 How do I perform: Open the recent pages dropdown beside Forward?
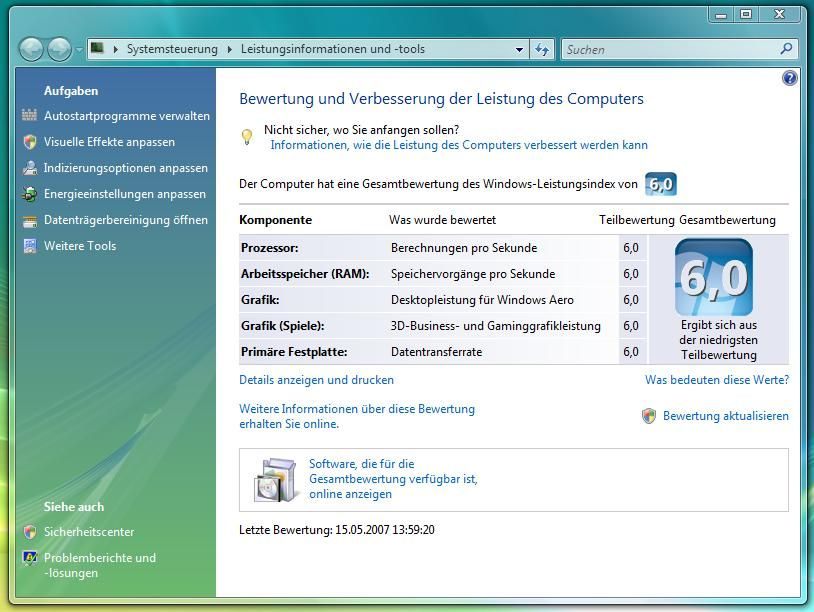coord(79,50)
